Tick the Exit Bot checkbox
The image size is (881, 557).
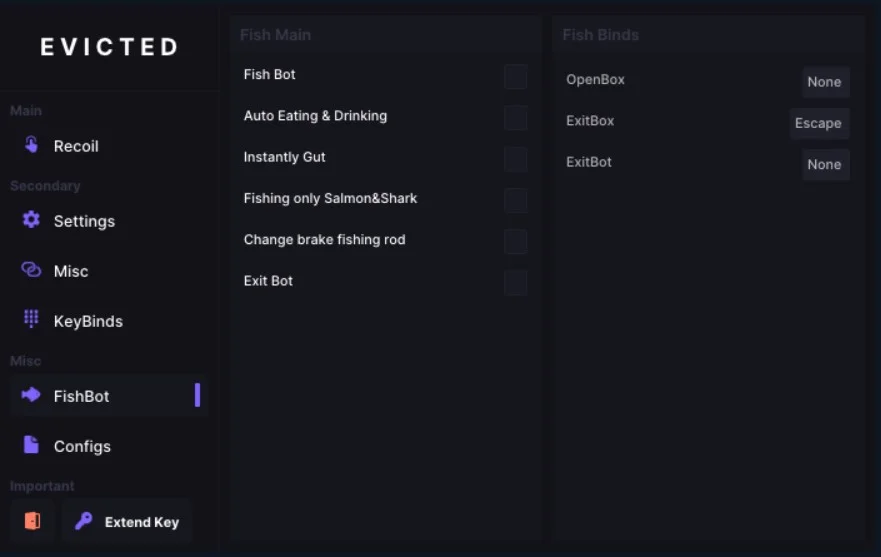tap(515, 283)
